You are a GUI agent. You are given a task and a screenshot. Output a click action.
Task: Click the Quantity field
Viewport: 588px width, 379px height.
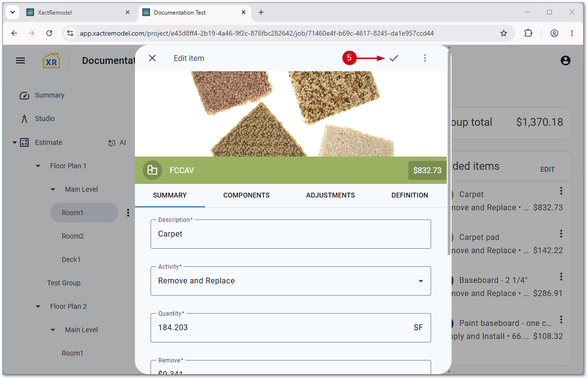(x=291, y=328)
